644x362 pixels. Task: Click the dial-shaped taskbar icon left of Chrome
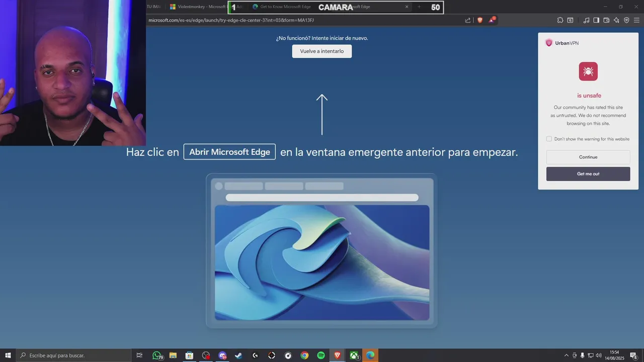coord(288,355)
